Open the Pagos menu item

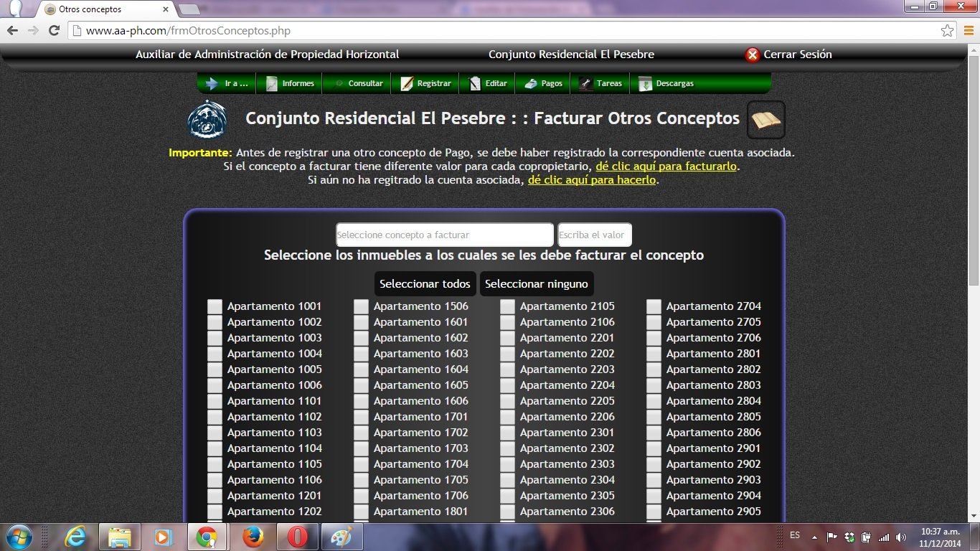pyautogui.click(x=544, y=83)
